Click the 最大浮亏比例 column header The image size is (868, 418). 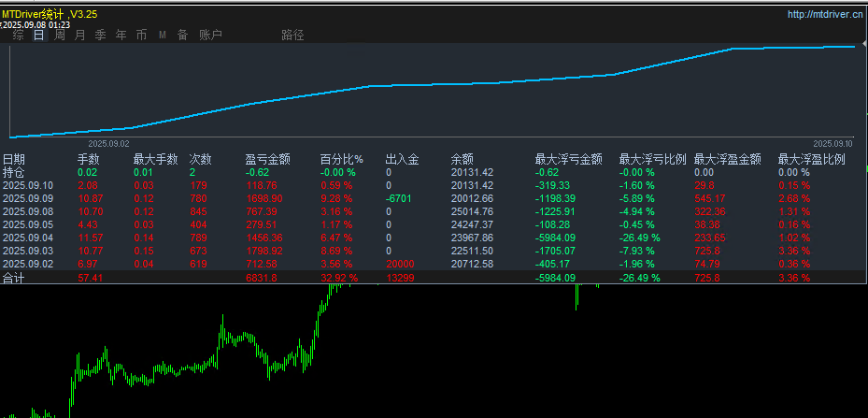(653, 160)
